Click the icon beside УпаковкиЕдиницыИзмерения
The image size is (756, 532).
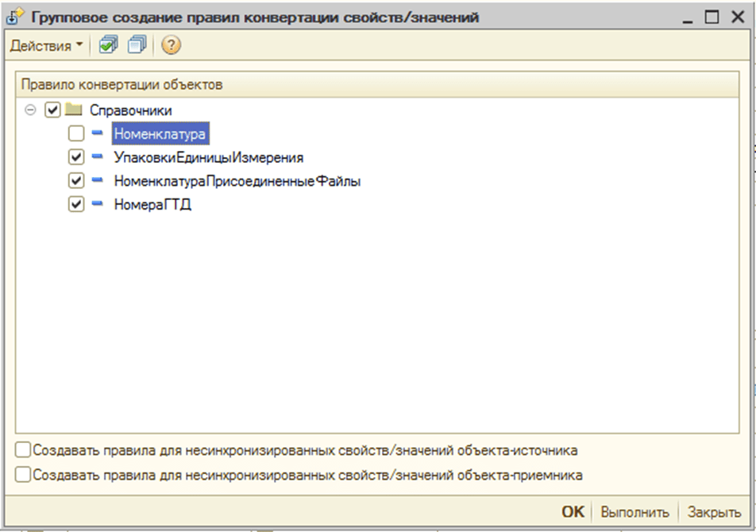98,157
